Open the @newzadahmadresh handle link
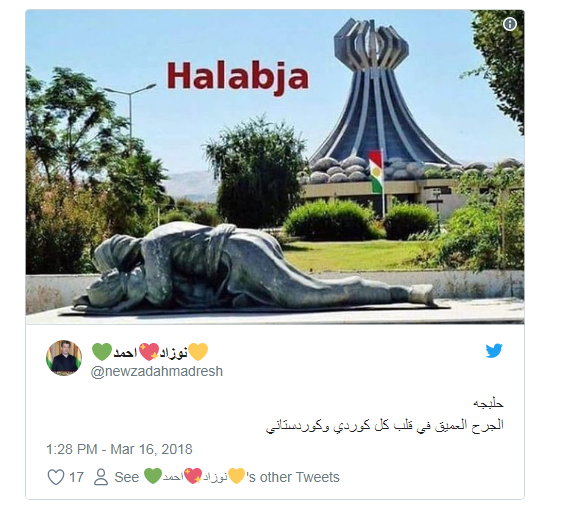This screenshot has width=571, height=506. pyautogui.click(x=157, y=371)
